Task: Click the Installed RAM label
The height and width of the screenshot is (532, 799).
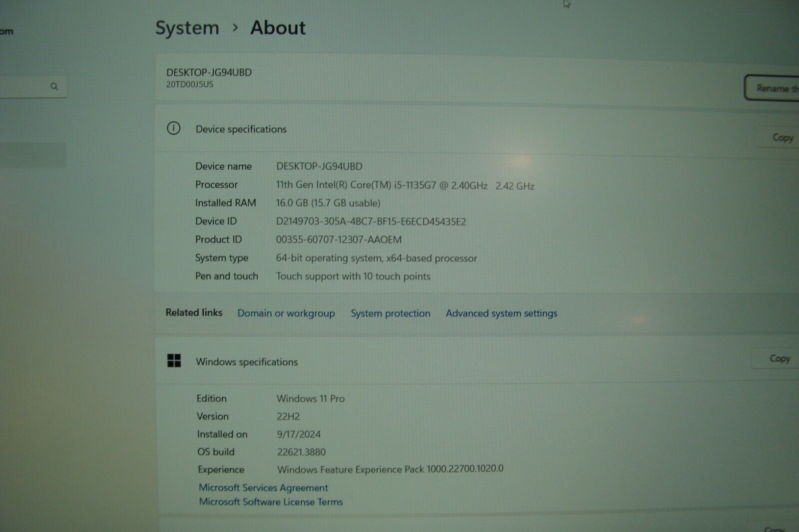Action: 226,203
